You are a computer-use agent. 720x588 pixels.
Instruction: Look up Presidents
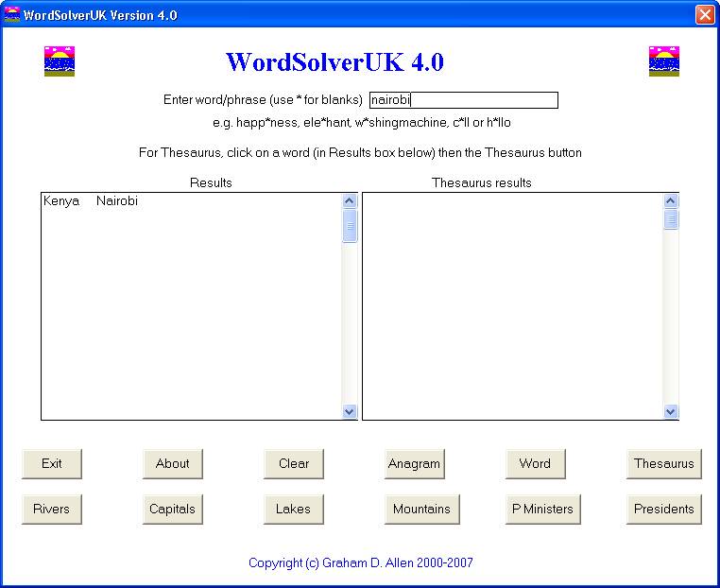pos(663,509)
